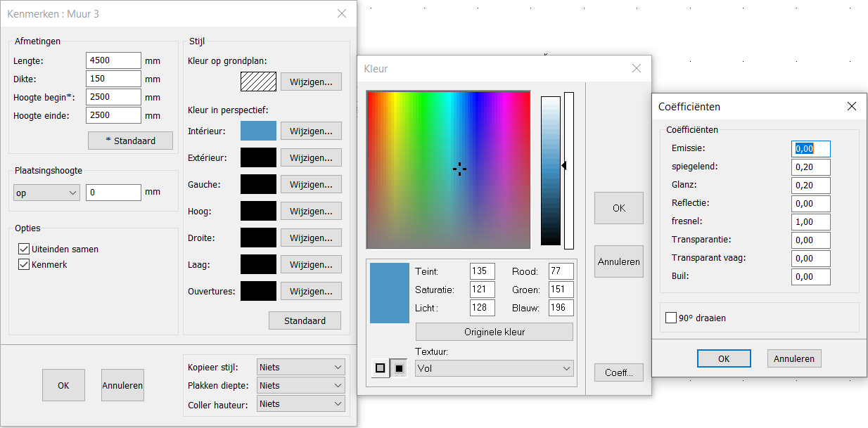Screen dimensions: 868x428
Task: Uncheck the Uiteinden samen checkbox
Action: pos(24,249)
